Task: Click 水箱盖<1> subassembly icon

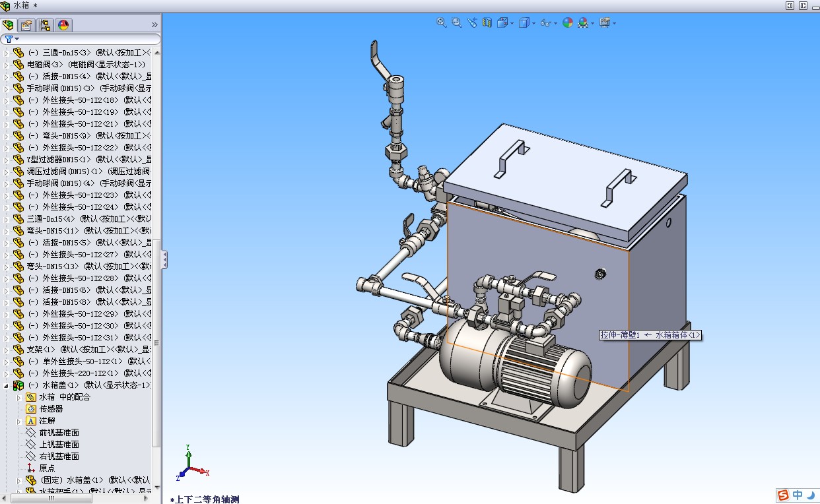Action: click(18, 385)
